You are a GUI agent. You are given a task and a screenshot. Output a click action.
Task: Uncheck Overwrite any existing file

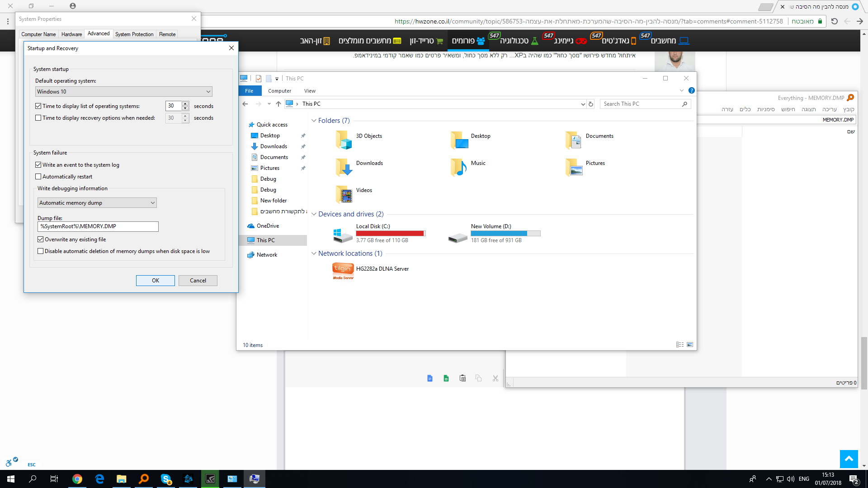click(41, 239)
